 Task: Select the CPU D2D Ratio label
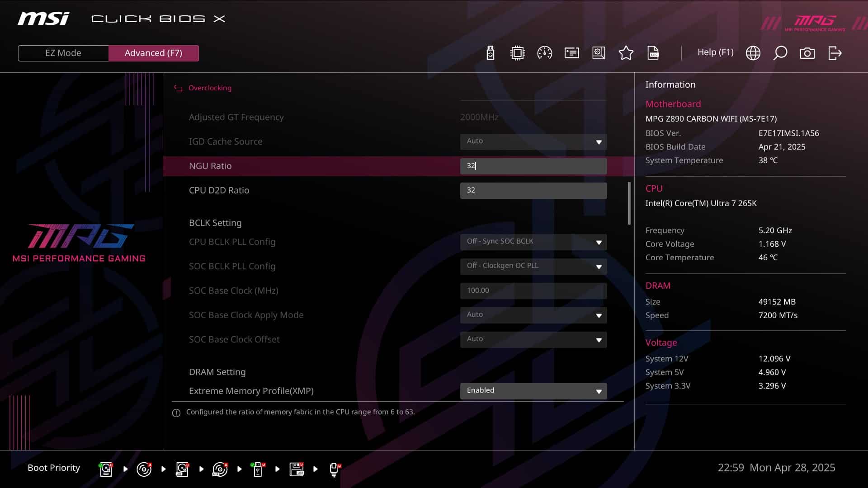click(x=219, y=190)
